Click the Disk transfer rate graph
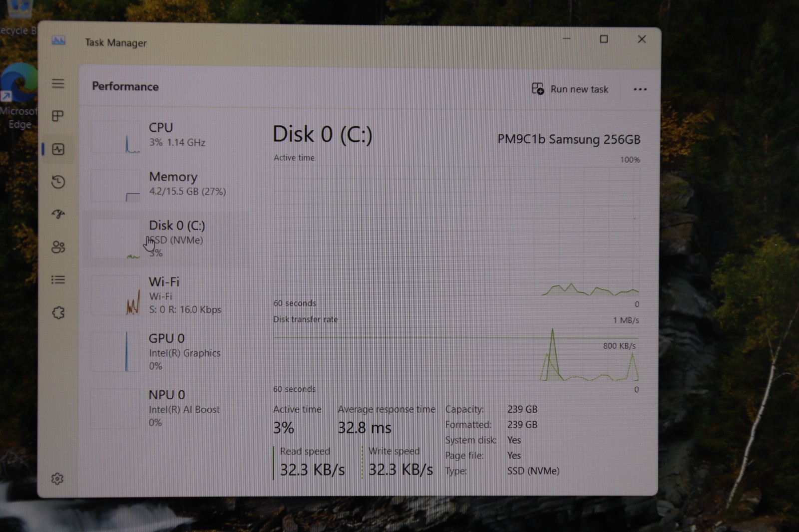 pyautogui.click(x=456, y=354)
